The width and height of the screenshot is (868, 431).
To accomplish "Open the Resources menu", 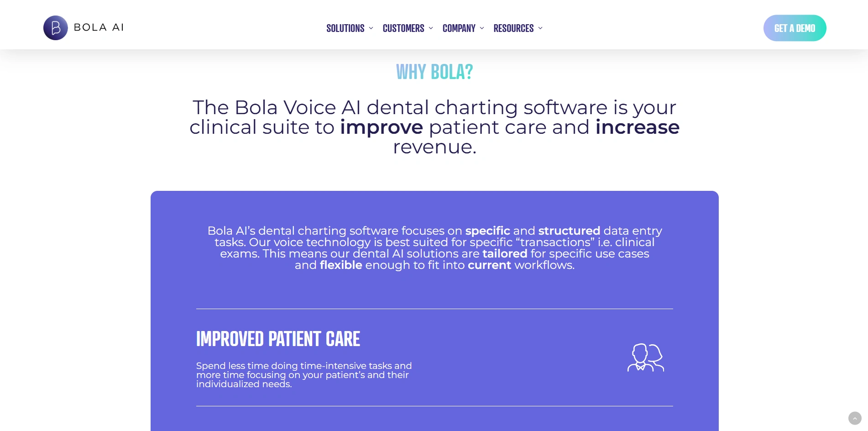I will tap(513, 28).
